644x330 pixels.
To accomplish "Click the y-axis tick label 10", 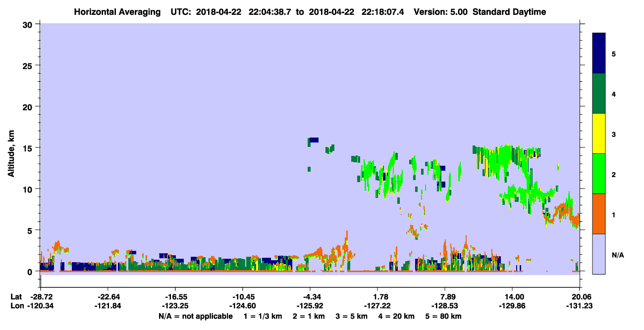I will (x=28, y=189).
